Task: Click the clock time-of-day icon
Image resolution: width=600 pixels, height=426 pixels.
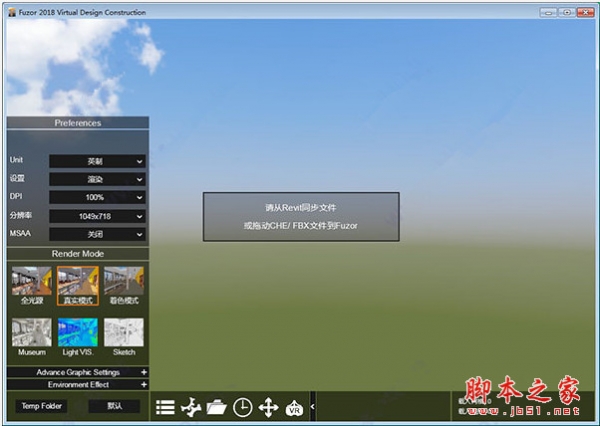Action: click(x=243, y=407)
